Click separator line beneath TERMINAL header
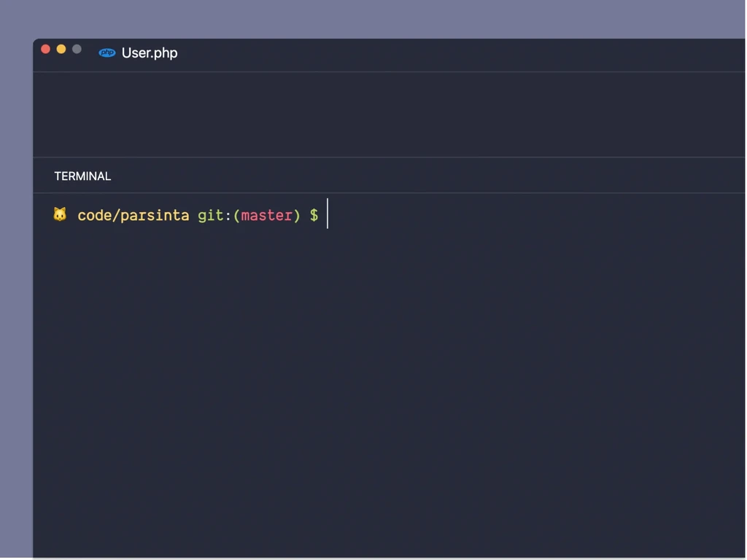747x560 pixels. pyautogui.click(x=389, y=192)
